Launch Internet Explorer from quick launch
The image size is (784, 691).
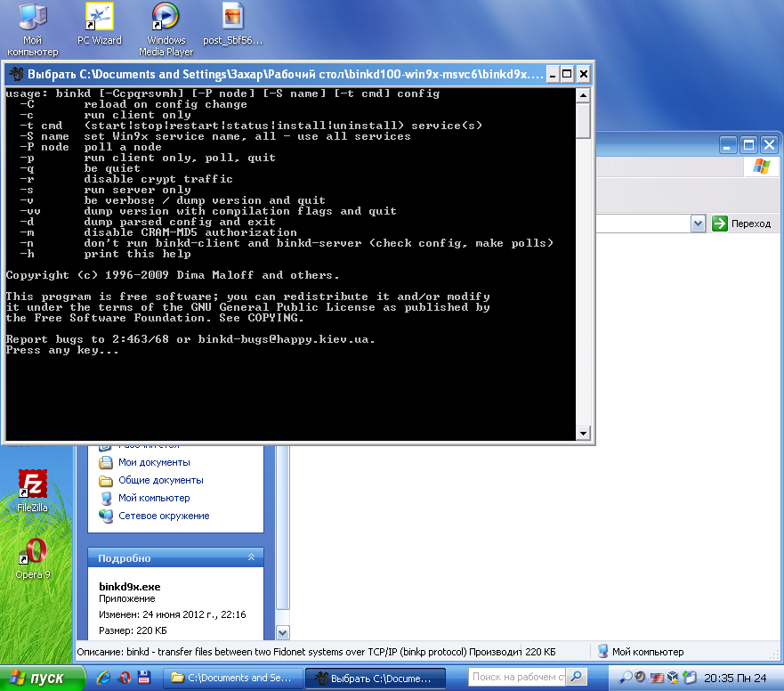pyautogui.click(x=103, y=678)
